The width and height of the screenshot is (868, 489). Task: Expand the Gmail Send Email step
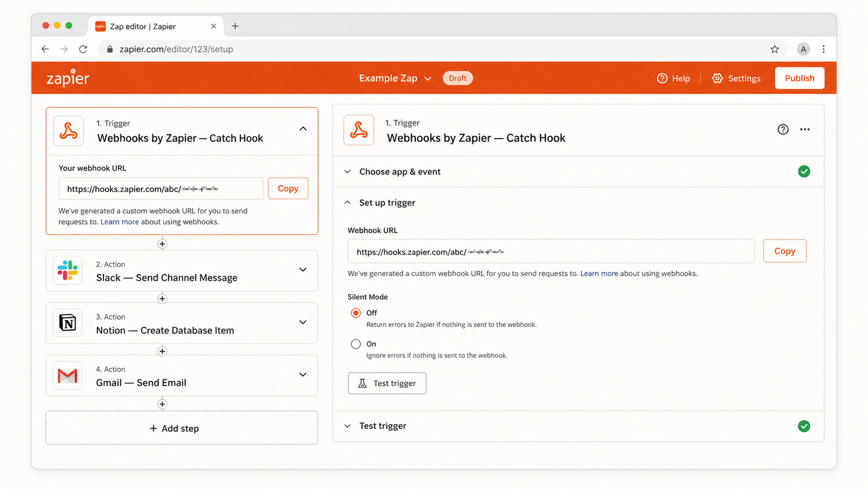pyautogui.click(x=303, y=375)
